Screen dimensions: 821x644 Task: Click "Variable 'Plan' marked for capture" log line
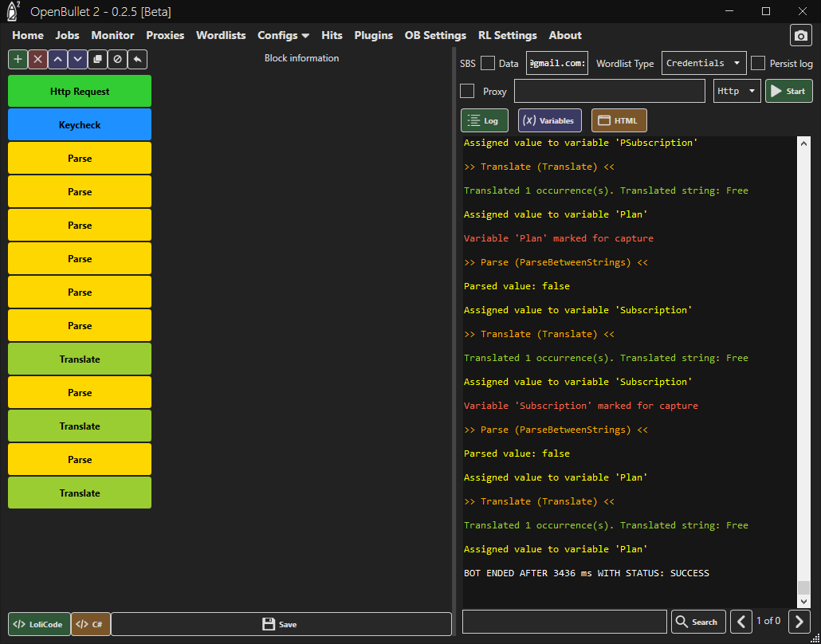559,238
